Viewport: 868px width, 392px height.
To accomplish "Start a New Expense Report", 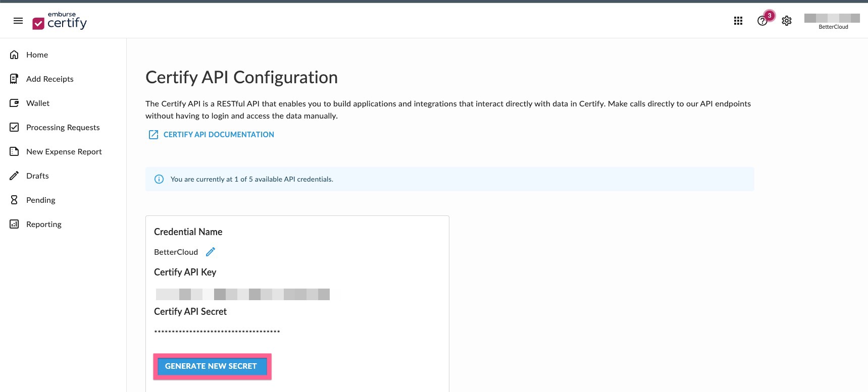I will pyautogui.click(x=64, y=151).
